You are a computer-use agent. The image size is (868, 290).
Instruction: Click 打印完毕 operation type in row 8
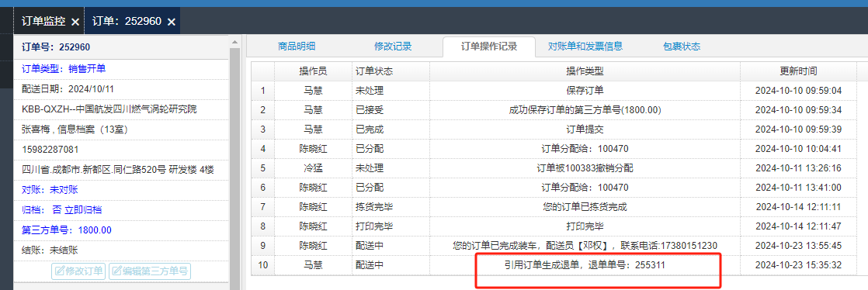click(585, 226)
